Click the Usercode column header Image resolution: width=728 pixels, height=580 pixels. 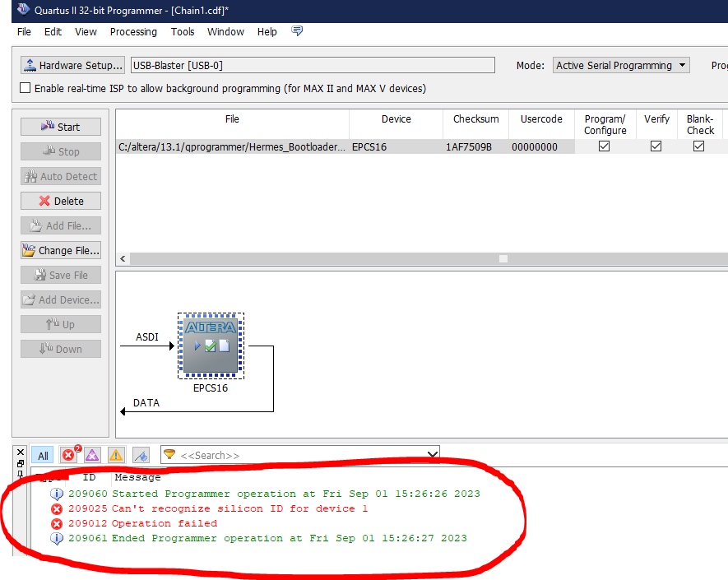click(x=541, y=119)
